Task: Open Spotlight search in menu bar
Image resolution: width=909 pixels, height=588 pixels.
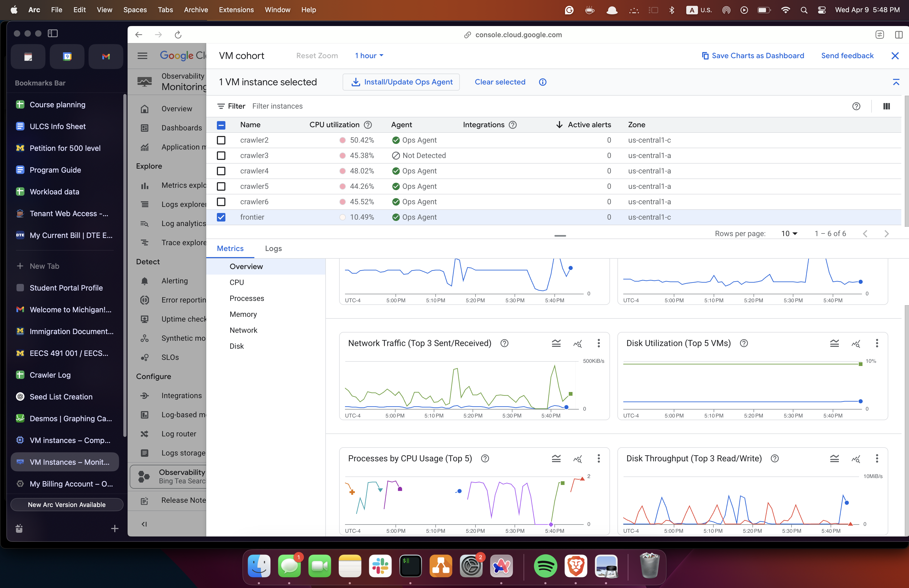Action: (803, 10)
